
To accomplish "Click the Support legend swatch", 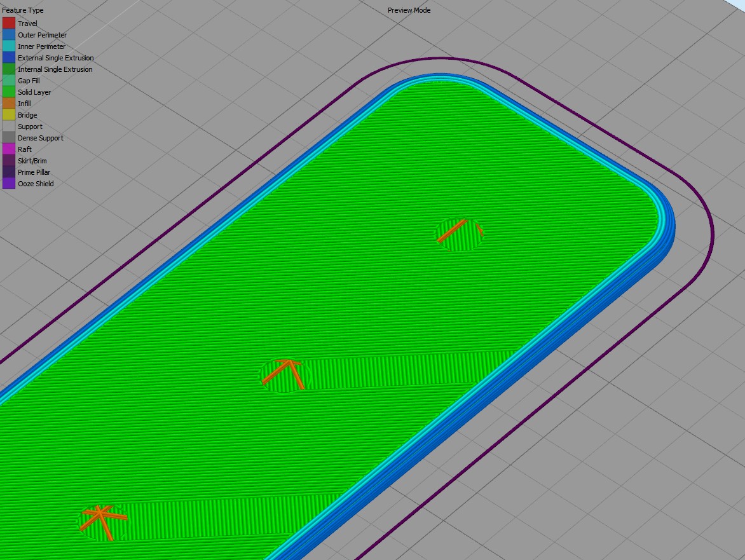I will [x=8, y=126].
